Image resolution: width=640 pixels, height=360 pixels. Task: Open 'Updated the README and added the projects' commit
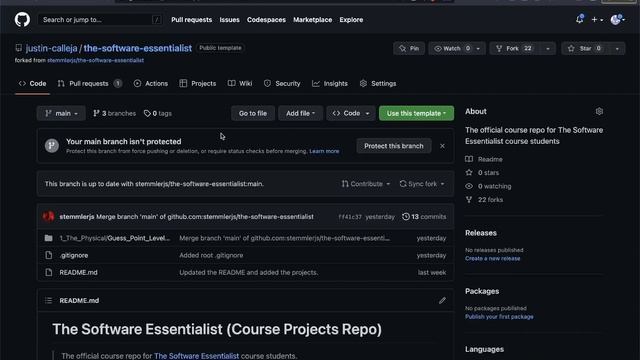coord(249,272)
